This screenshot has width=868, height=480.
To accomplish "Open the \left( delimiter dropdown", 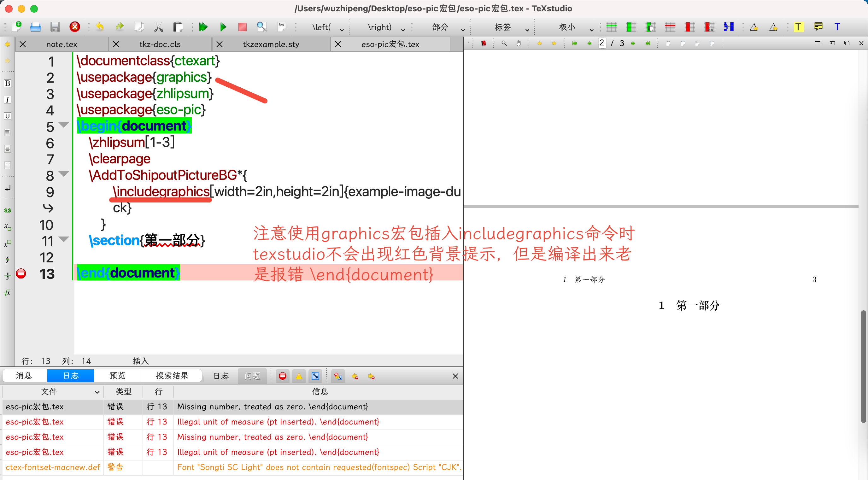I will click(x=342, y=30).
